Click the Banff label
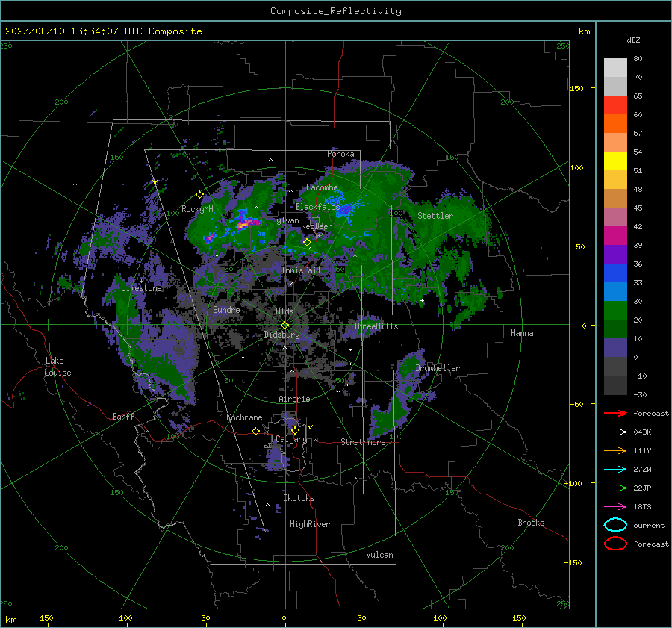 pos(123,416)
